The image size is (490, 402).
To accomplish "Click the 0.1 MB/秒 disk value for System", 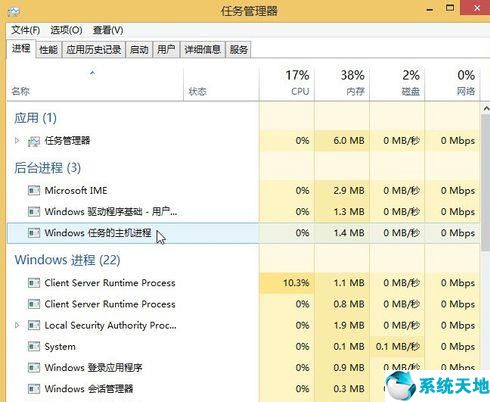I will 397,347.
